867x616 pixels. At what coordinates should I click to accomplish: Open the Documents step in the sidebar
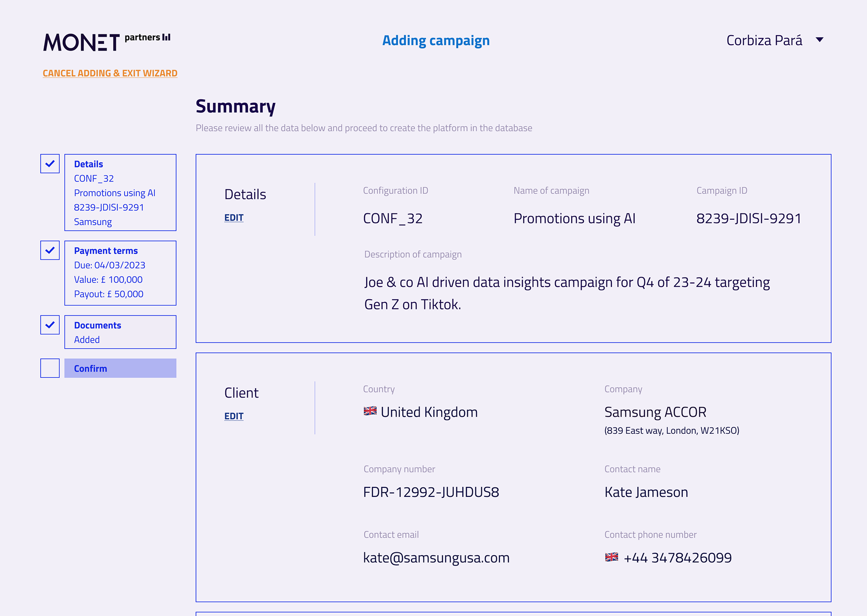pyautogui.click(x=120, y=332)
